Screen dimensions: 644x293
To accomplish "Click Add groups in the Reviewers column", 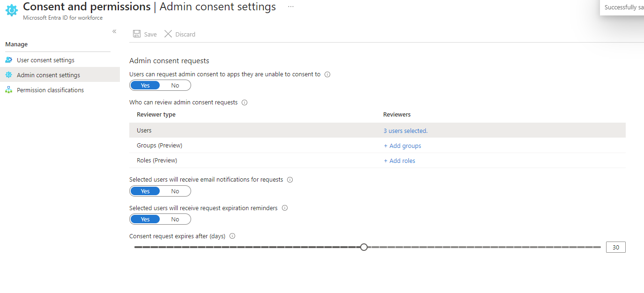I will (x=402, y=146).
